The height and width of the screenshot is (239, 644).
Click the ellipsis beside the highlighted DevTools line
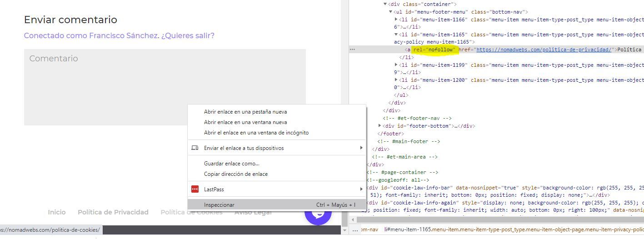click(x=352, y=50)
